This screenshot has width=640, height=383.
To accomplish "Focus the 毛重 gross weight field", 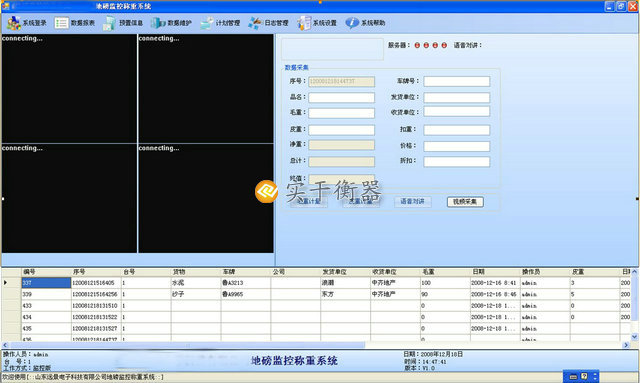I will point(341,113).
